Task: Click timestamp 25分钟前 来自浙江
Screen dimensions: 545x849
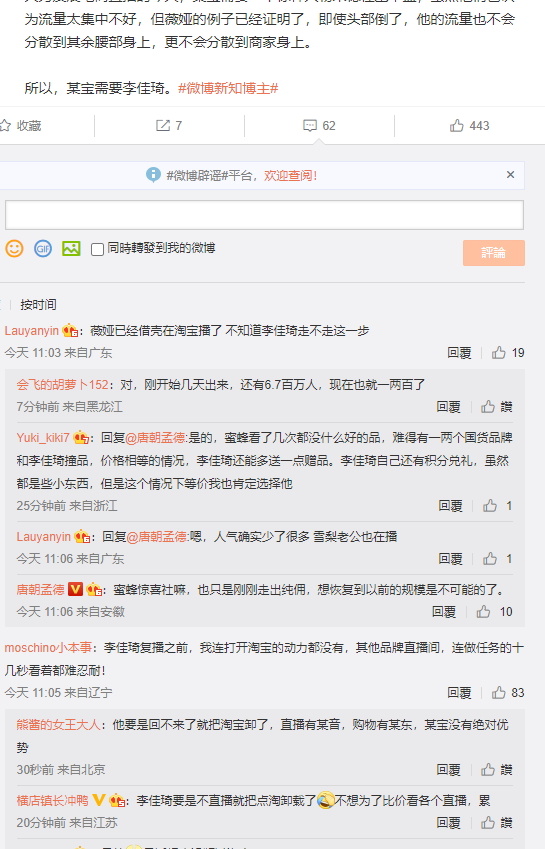Action: [67, 506]
